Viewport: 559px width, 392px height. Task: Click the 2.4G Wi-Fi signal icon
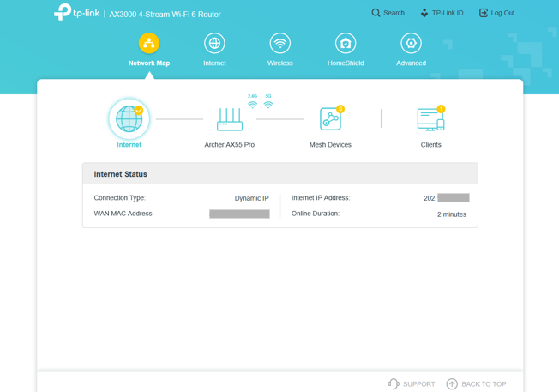point(252,104)
